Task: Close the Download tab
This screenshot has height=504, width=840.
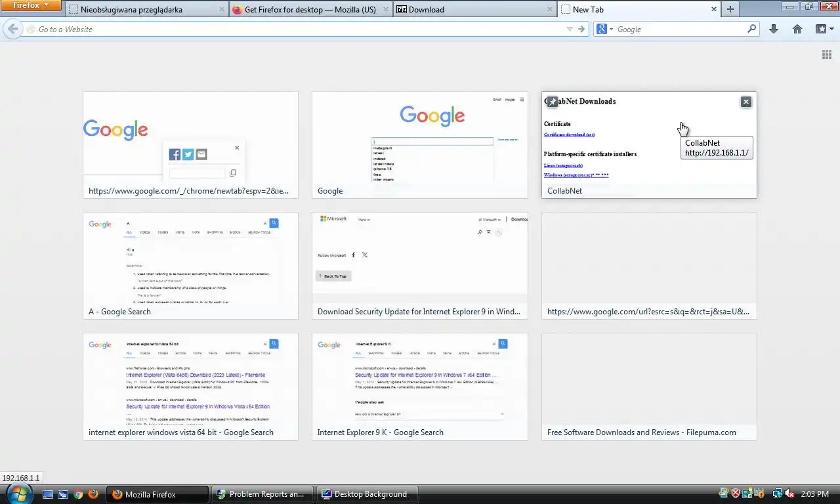Action: [550, 9]
